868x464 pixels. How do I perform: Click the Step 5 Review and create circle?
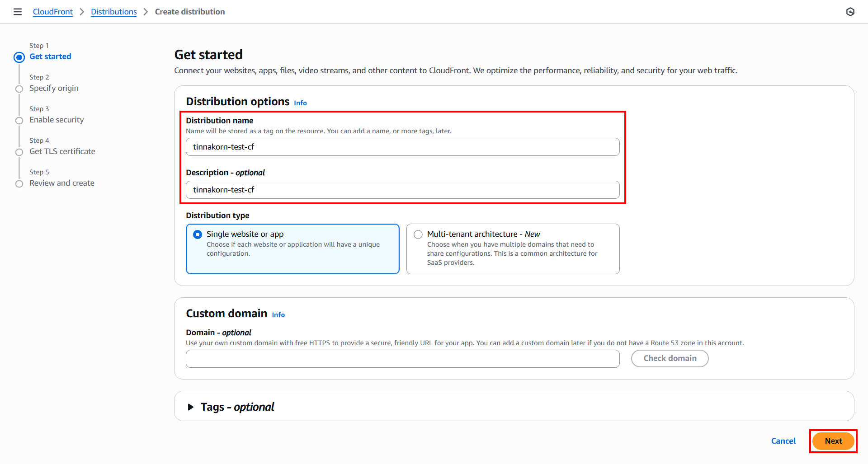point(19,184)
